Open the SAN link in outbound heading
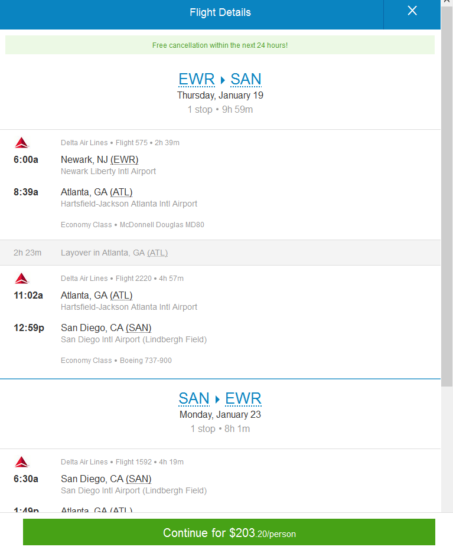The height and width of the screenshot is (550, 453). (x=246, y=79)
